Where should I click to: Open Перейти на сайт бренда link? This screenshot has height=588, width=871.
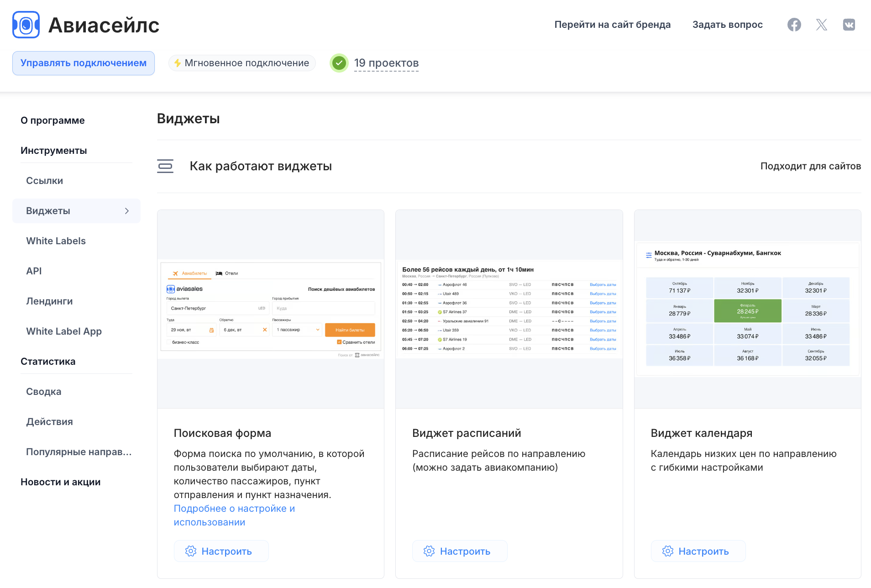[613, 25]
